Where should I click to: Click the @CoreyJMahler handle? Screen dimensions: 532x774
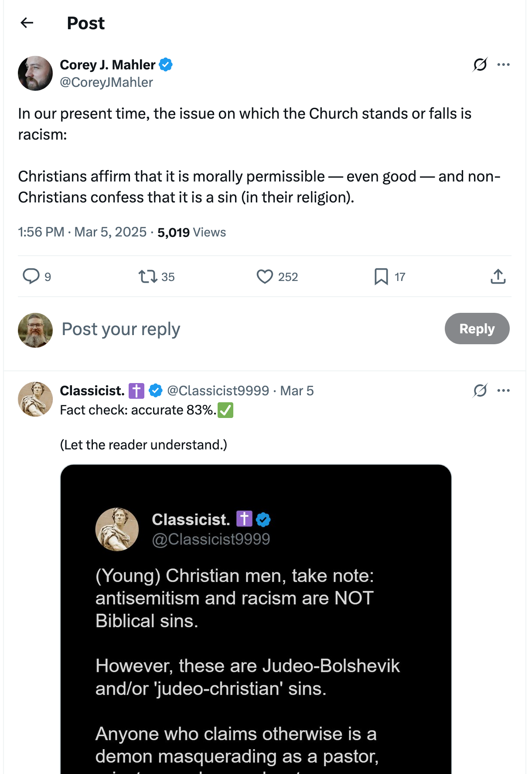point(106,82)
